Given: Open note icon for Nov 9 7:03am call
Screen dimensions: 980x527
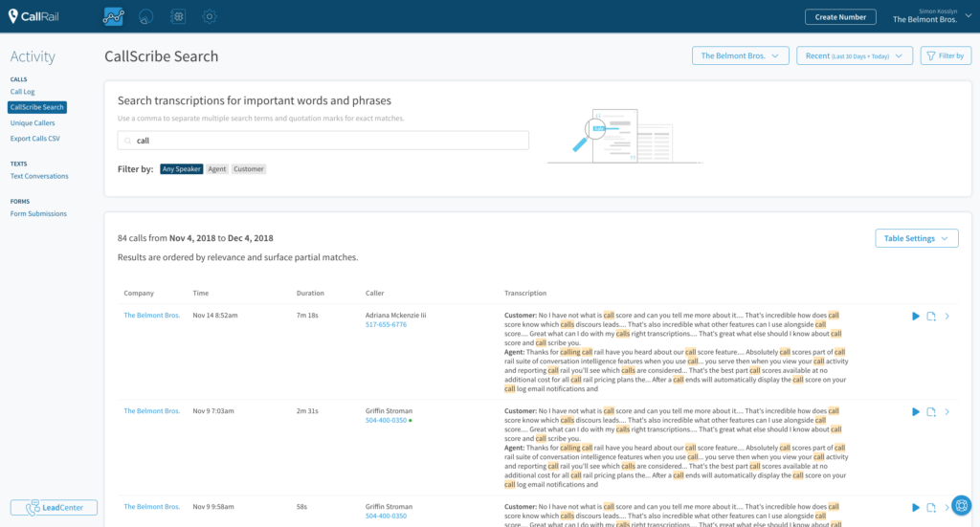Looking at the screenshot, I should 931,411.
